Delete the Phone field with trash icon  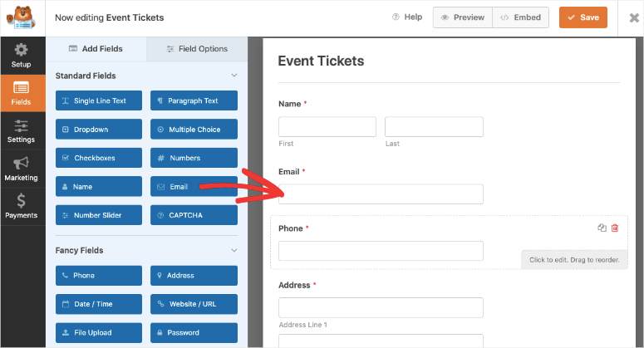coord(615,228)
